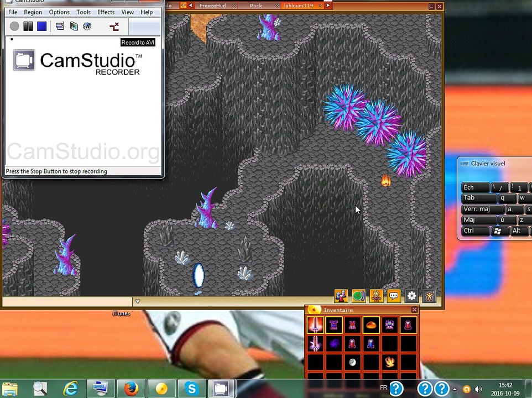Screen dimensions: 532x398
Task: Select the flame phoenix item in Inventaire
Action: 389,362
